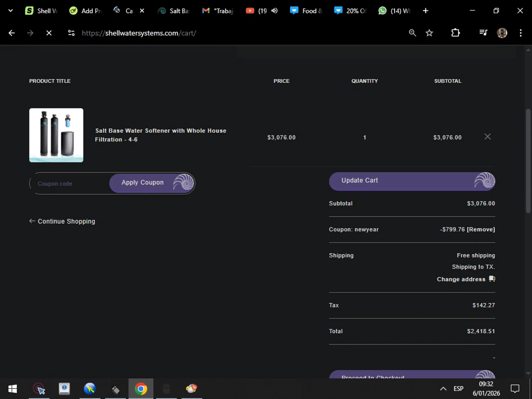Screen dimensions: 532x399
Task: Open the Chrome profile avatar
Action: [x=502, y=33]
